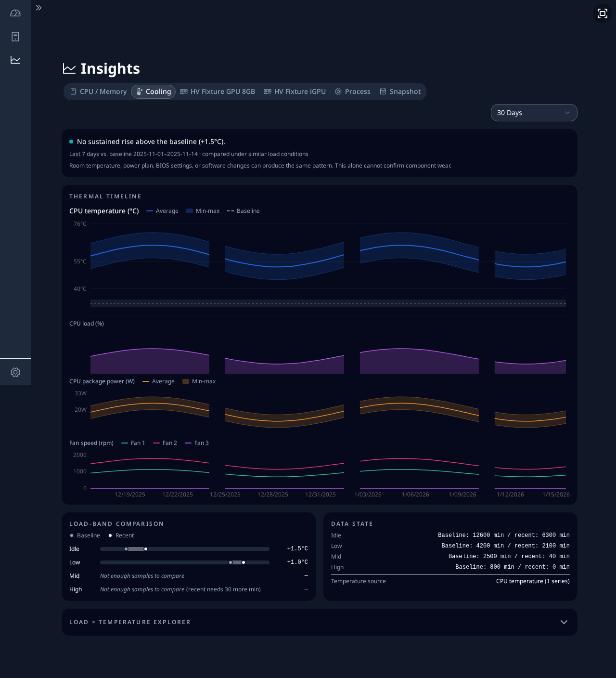This screenshot has width=616, height=678.
Task: Click the +1.5°C Idle delta value
Action: 297,549
